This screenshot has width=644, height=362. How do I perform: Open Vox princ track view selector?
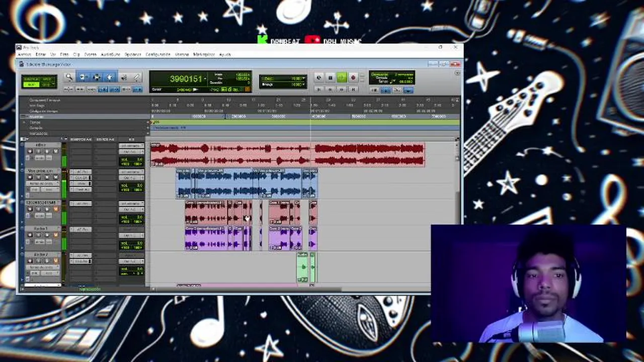pyautogui.click(x=43, y=183)
